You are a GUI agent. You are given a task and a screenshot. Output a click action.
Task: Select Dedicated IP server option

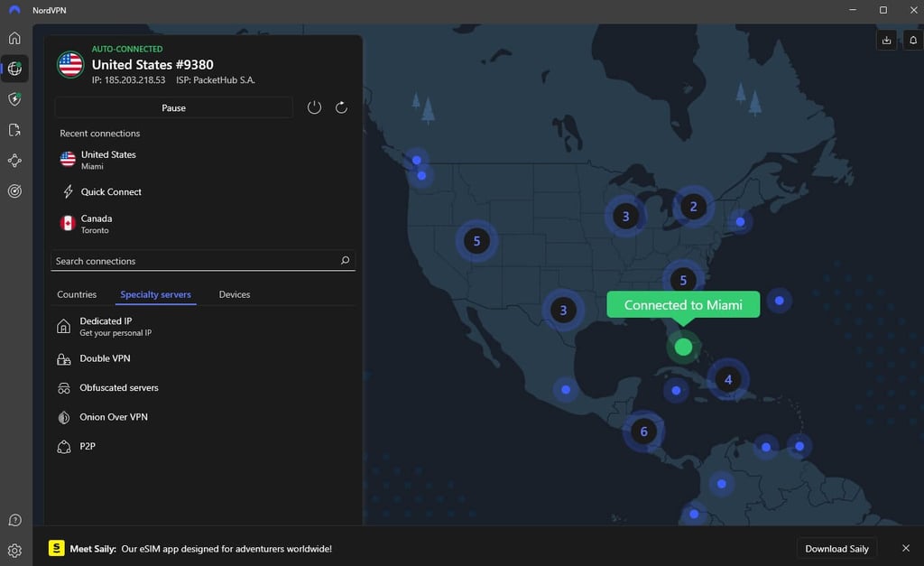pyautogui.click(x=203, y=327)
